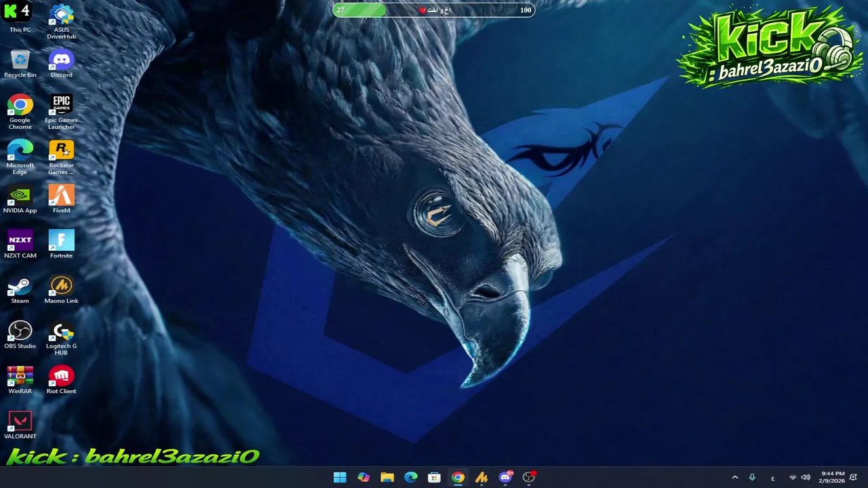This screenshot has height=488, width=868.
Task: Select the Steam desktop shortcut
Action: click(20, 290)
